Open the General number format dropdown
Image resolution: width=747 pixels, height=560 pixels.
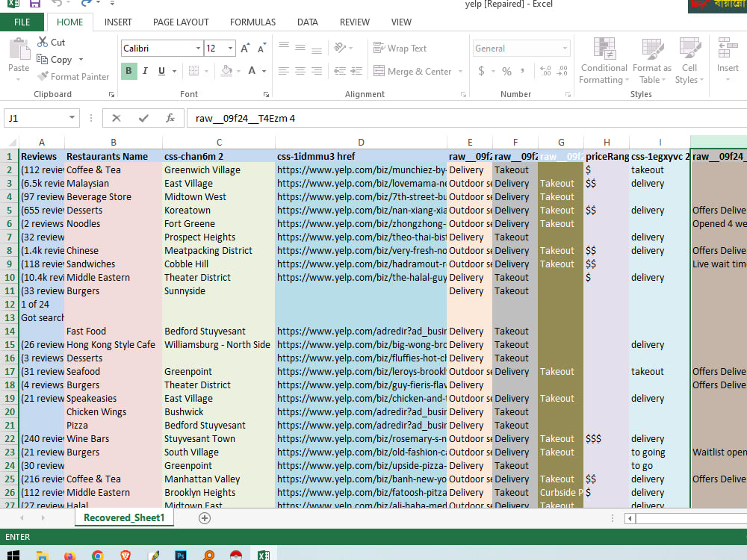point(565,48)
